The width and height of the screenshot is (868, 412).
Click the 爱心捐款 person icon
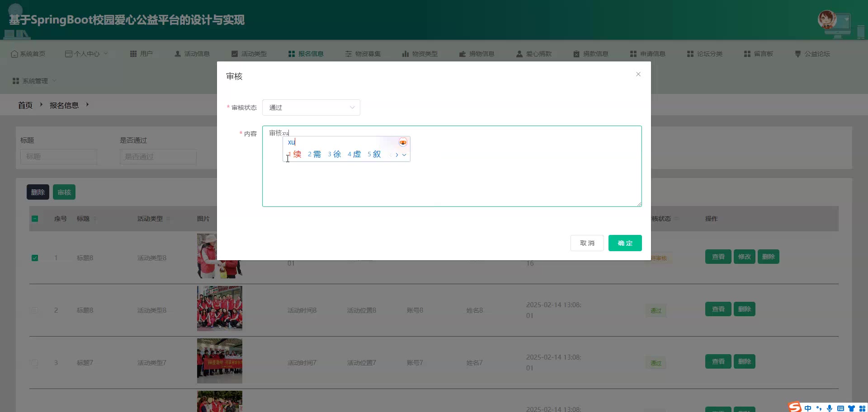[x=519, y=54]
